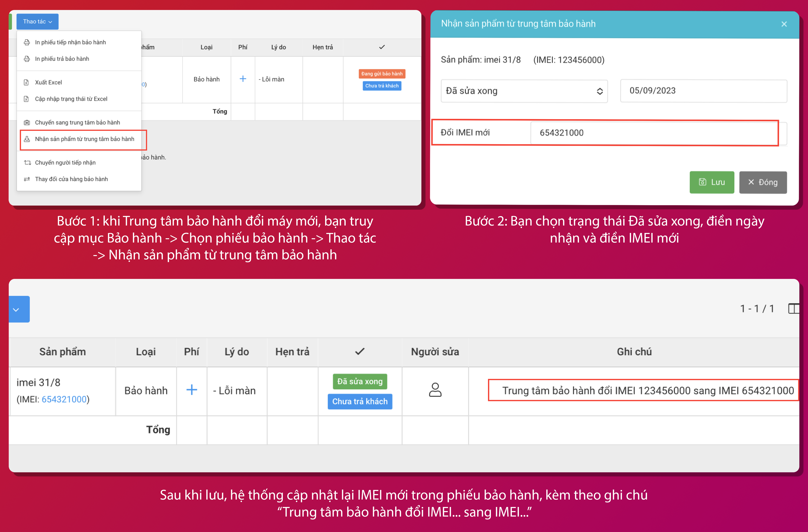808x532 pixels.
Task: Choose Cập nhập trạng thái từ Excel
Action: point(71,99)
